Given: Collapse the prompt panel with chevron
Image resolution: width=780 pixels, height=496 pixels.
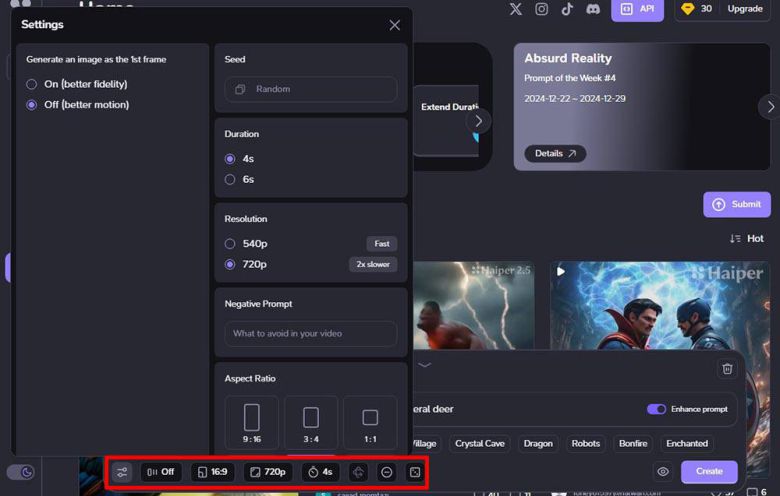Looking at the screenshot, I should tap(425, 365).
